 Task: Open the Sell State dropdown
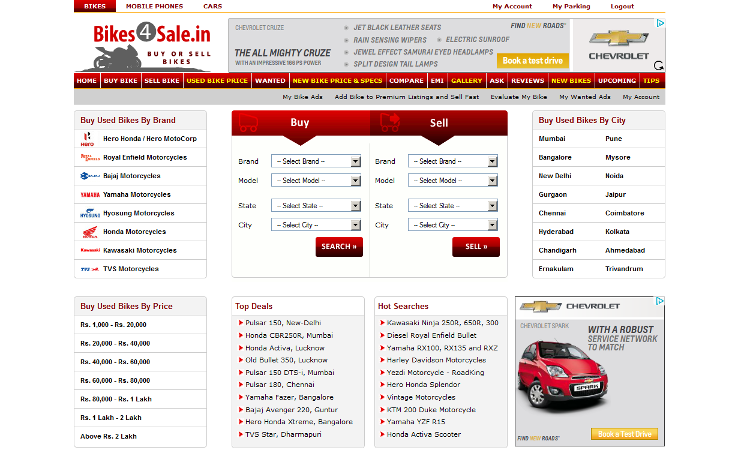[x=453, y=206]
